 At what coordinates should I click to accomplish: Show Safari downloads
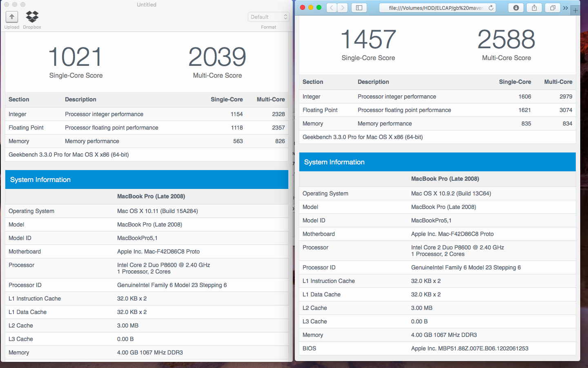[x=516, y=8]
